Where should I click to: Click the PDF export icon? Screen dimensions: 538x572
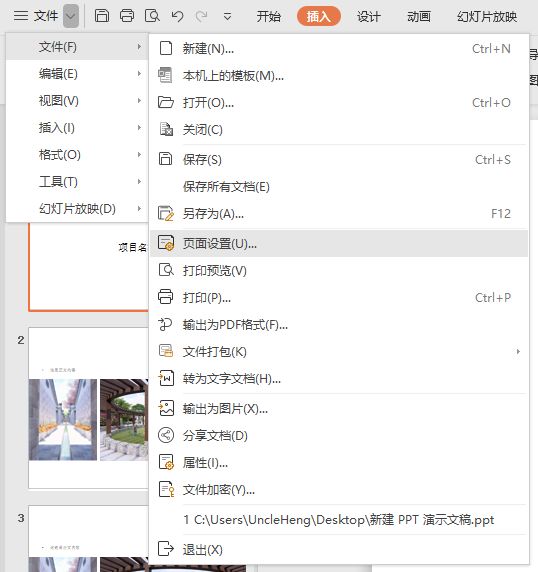(165, 324)
